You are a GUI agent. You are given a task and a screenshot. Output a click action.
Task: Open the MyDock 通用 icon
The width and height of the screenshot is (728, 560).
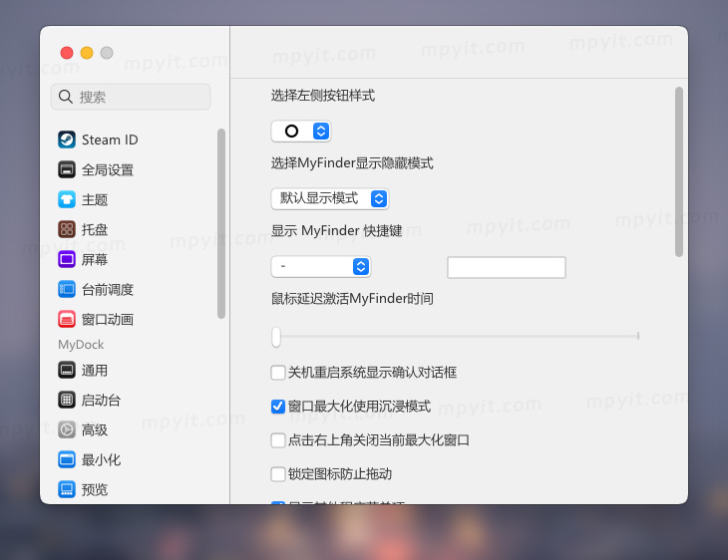click(x=67, y=371)
